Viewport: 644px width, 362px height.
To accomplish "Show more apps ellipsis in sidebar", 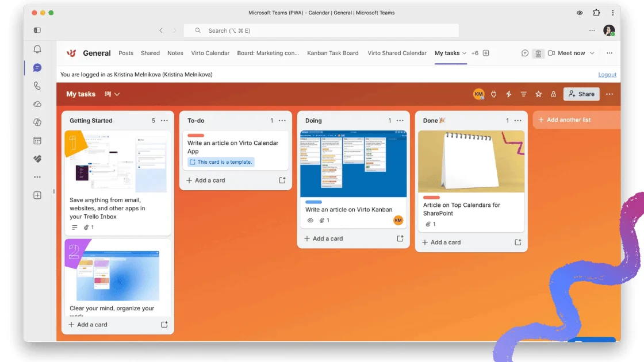I will pos(37,177).
